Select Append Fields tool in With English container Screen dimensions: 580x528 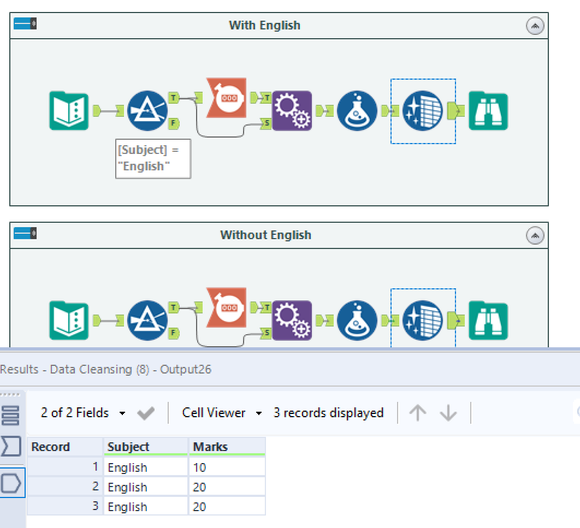[292, 111]
